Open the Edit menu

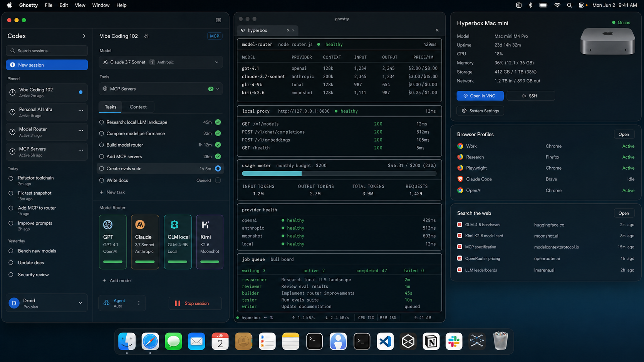point(64,5)
